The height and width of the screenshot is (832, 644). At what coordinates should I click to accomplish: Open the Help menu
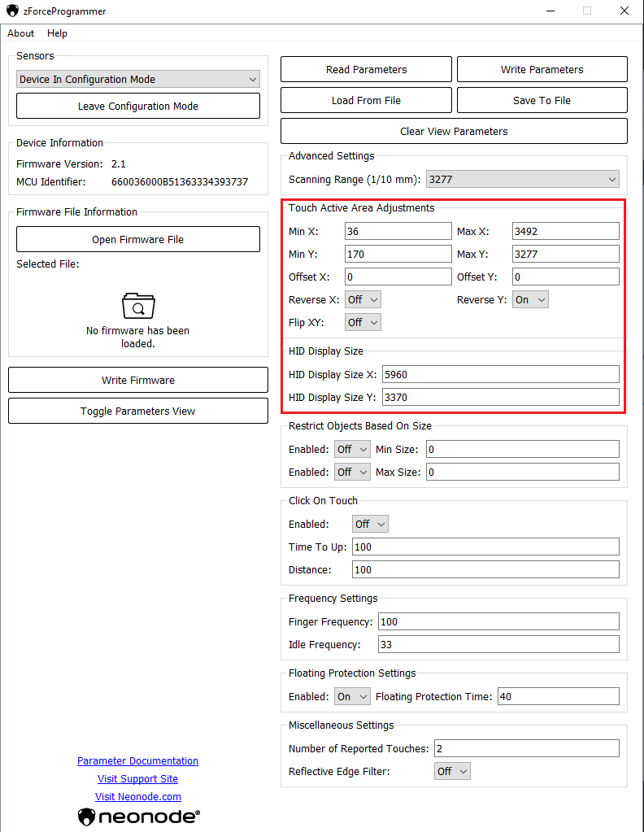tap(57, 33)
